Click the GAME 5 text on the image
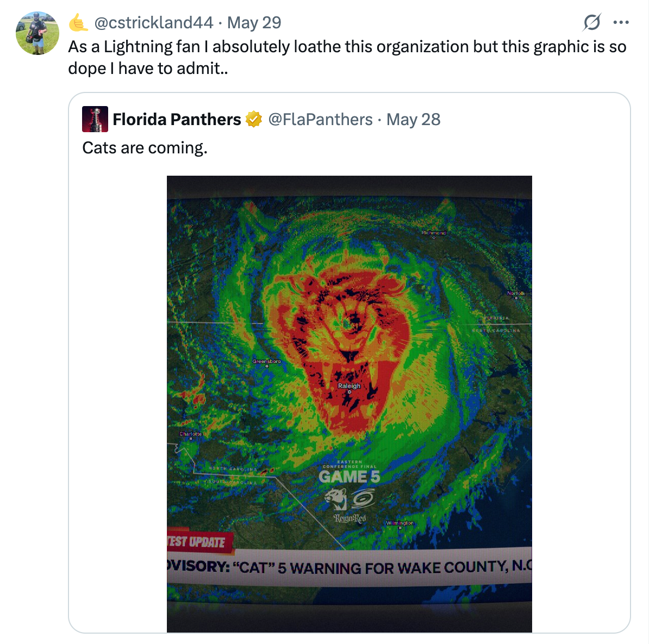This screenshot has width=649, height=644. (349, 477)
